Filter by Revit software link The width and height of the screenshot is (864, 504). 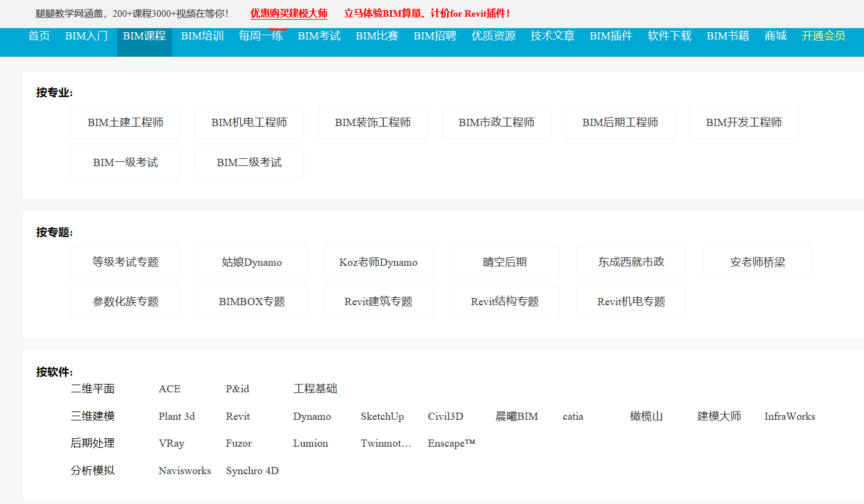pos(238,416)
